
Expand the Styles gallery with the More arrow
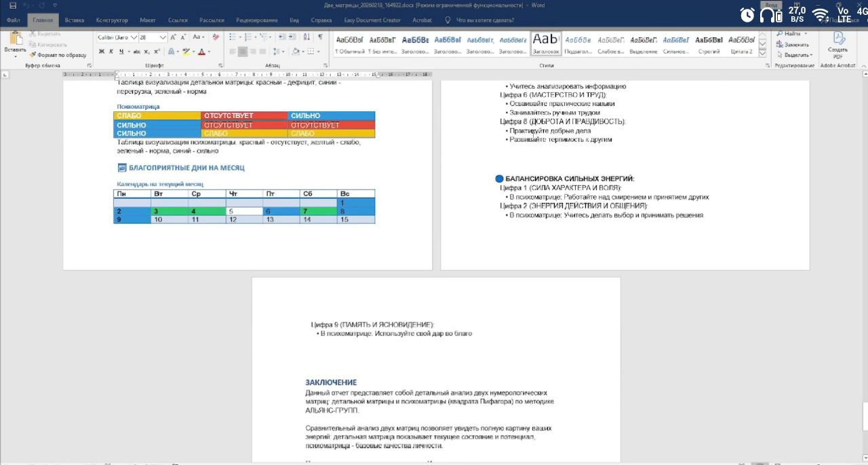coord(762,54)
